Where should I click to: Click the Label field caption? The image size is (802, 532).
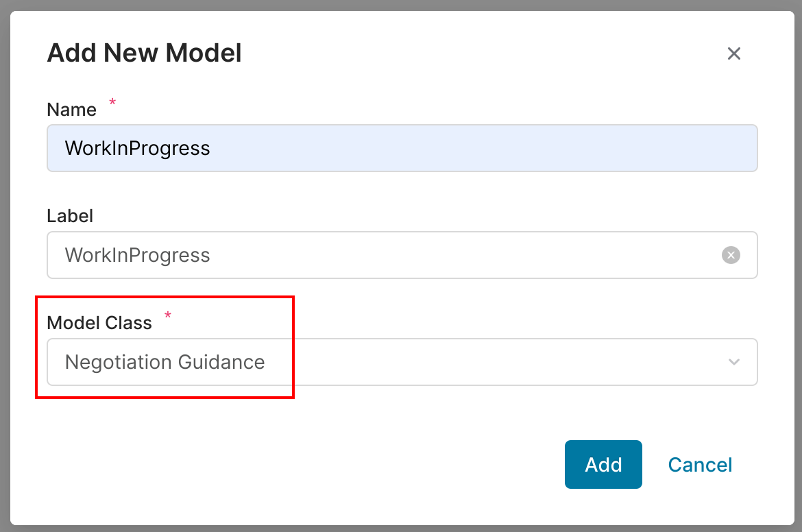point(69,216)
